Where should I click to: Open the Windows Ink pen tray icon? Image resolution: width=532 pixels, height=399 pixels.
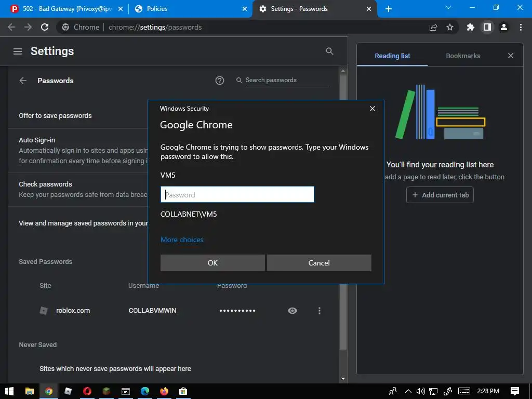coord(448,391)
